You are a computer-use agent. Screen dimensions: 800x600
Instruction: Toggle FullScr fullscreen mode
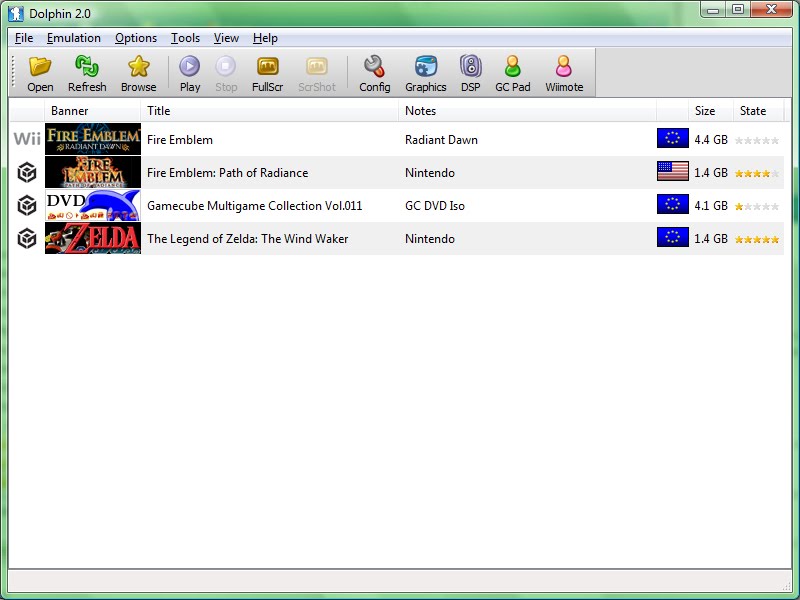[x=267, y=73]
